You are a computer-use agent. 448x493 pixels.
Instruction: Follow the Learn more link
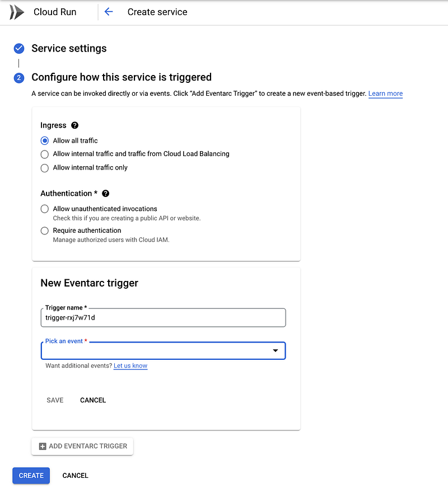click(x=385, y=93)
